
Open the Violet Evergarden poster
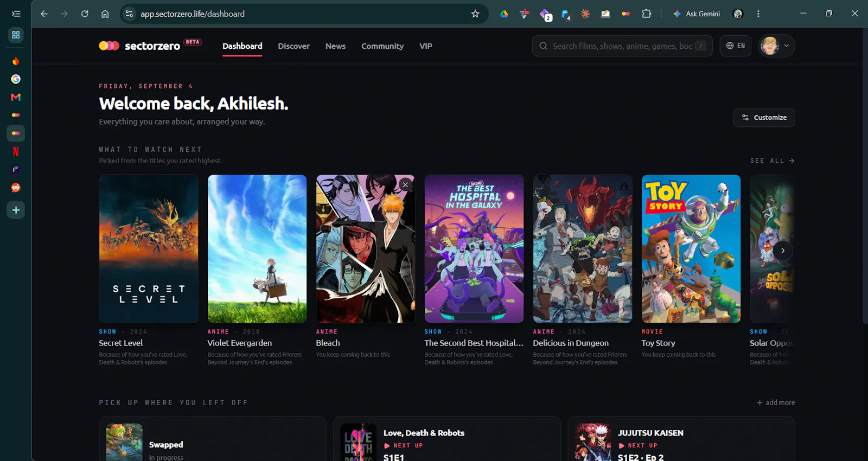[257, 249]
